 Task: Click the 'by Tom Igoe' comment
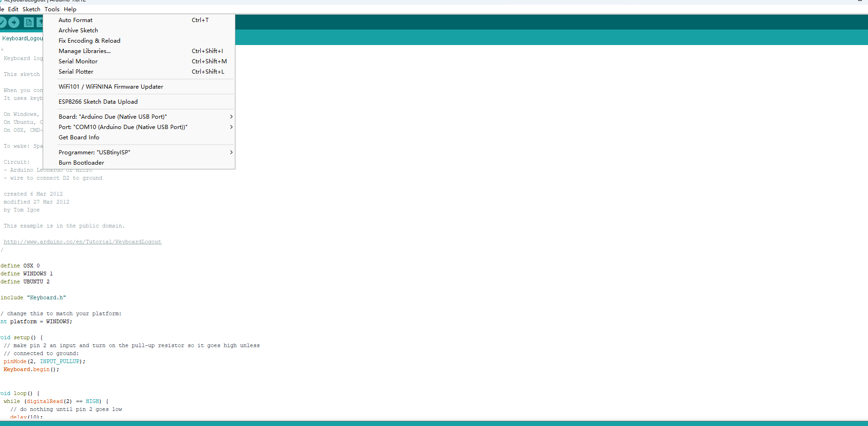click(x=22, y=210)
